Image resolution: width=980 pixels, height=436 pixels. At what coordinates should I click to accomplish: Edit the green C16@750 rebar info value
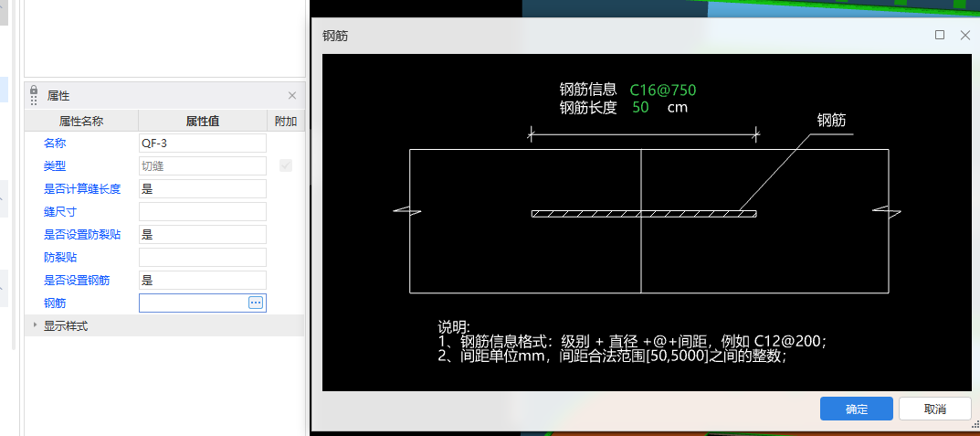(x=663, y=90)
